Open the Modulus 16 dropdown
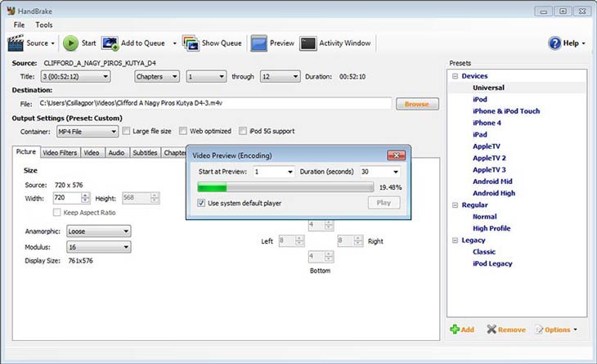The height and width of the screenshot is (364, 597). [x=99, y=247]
